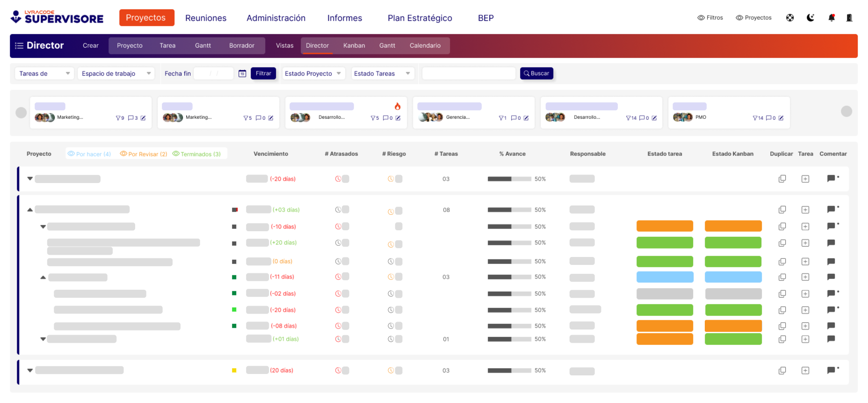Duplicate the first project row
This screenshot has width=868, height=403.
[782, 179]
